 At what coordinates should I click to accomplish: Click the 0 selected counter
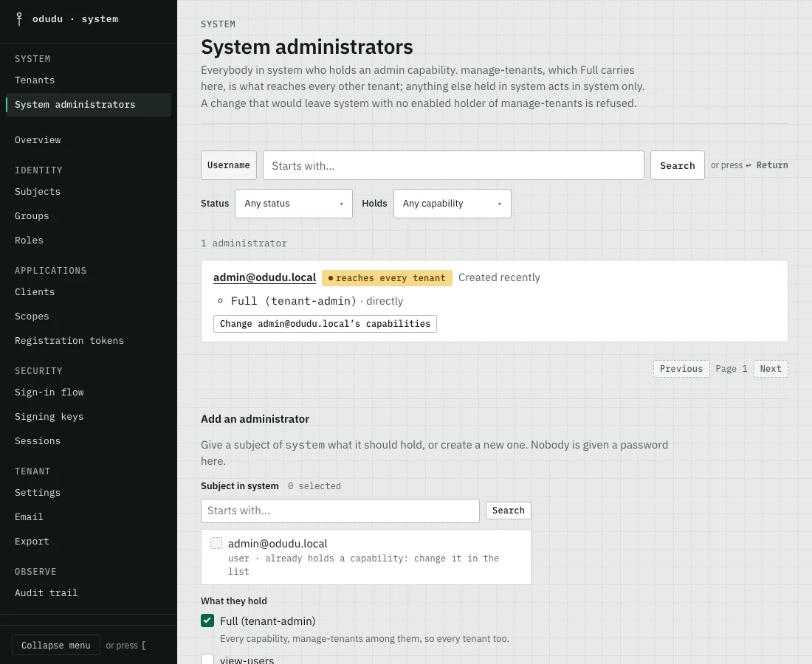[x=314, y=486]
